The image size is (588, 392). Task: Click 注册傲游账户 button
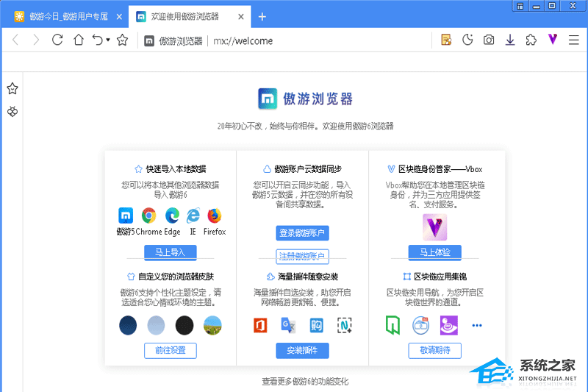point(302,257)
